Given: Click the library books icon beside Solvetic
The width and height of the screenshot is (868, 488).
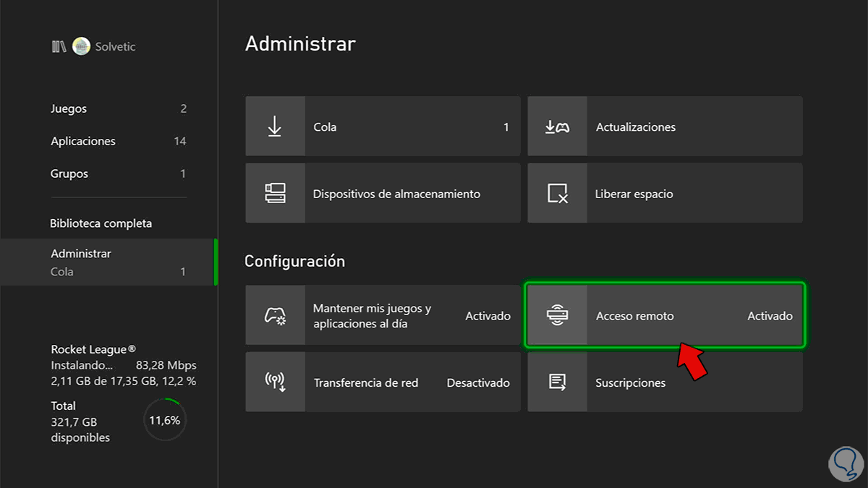Looking at the screenshot, I should (x=59, y=46).
